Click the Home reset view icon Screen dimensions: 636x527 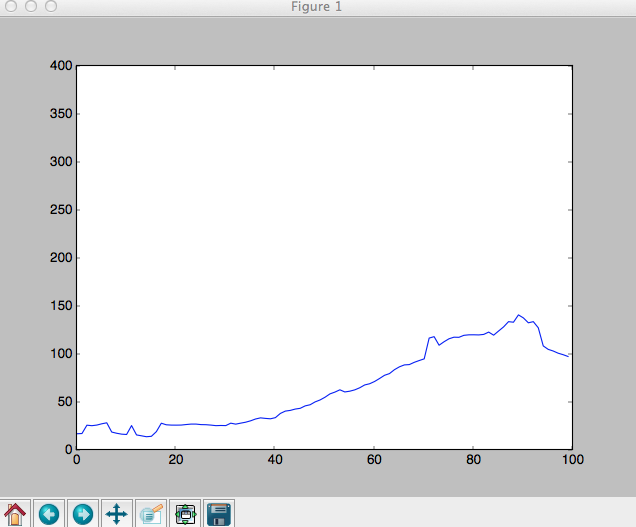[15, 513]
